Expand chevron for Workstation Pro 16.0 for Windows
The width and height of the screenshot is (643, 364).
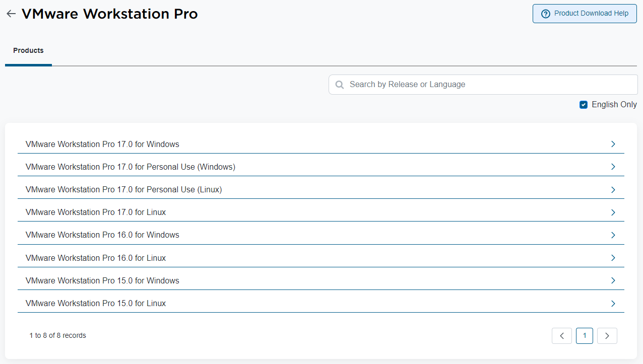tap(613, 235)
